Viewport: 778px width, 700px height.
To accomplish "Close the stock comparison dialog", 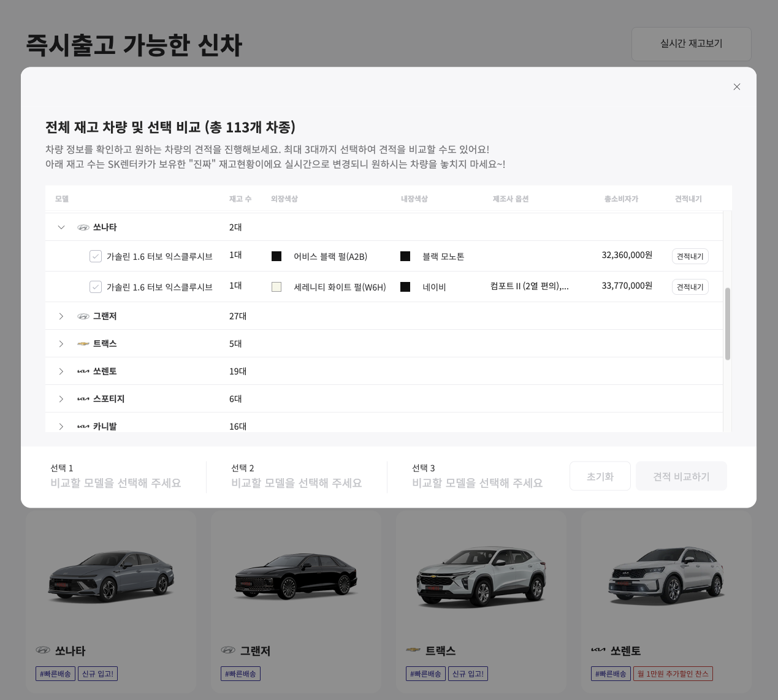I will pos(737,87).
